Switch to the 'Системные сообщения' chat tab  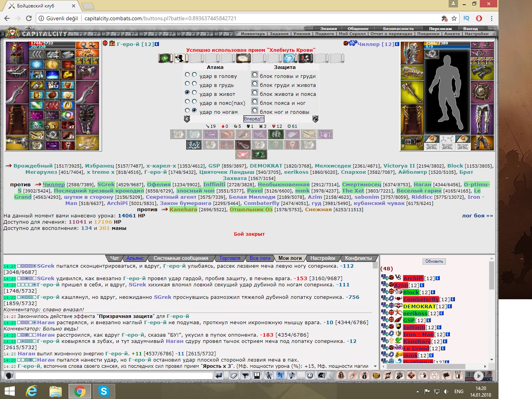[181, 258]
